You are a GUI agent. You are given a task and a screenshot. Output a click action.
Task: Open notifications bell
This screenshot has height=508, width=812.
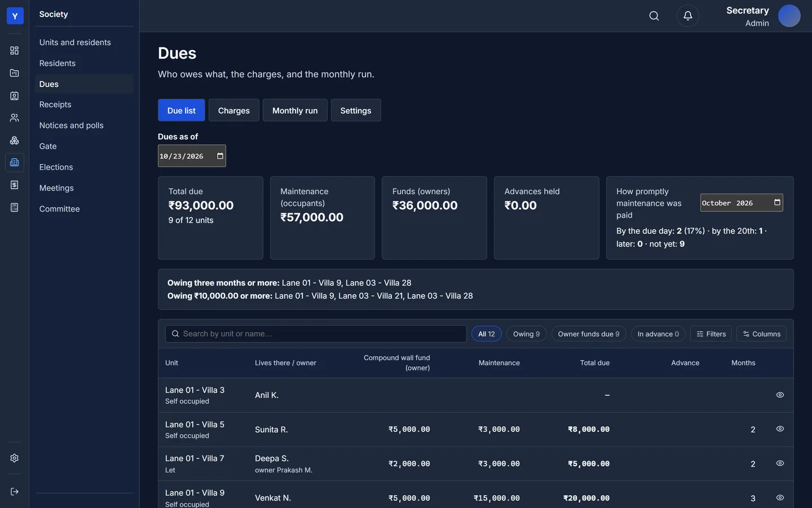click(x=688, y=16)
